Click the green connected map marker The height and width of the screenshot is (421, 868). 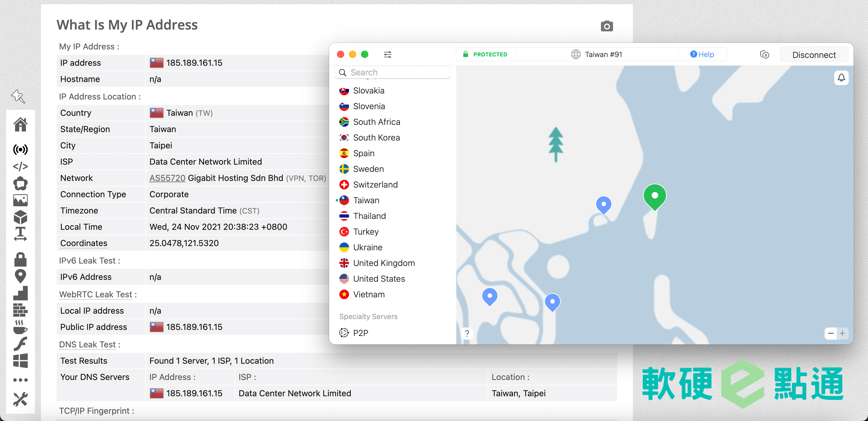pos(654,196)
